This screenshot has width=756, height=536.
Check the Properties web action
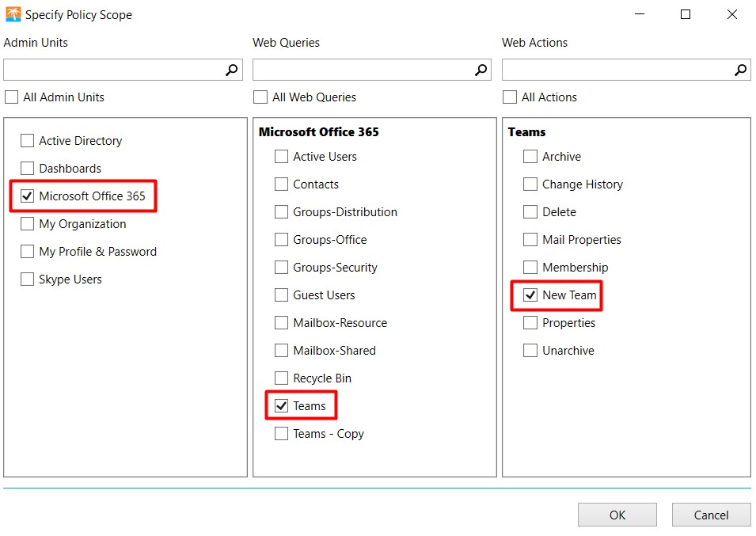click(530, 323)
